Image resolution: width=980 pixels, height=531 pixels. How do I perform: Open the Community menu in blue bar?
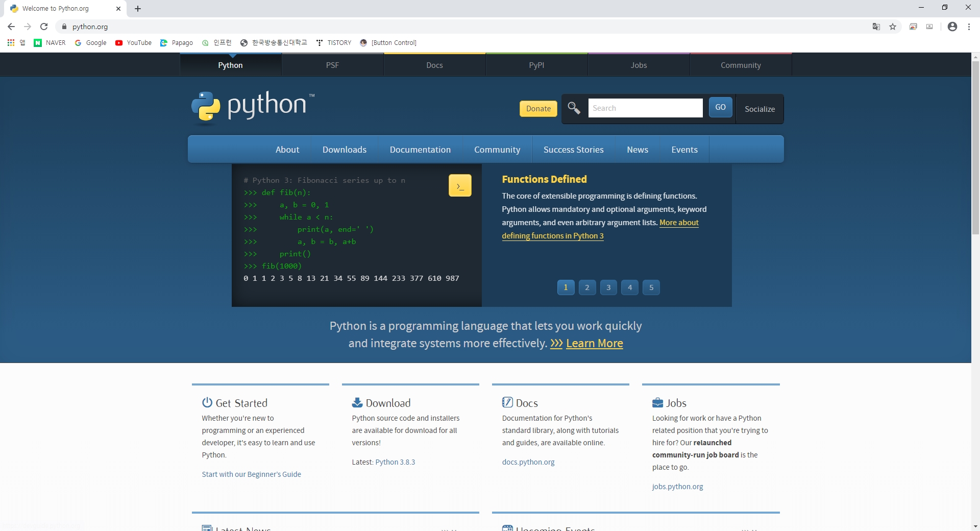click(x=497, y=150)
